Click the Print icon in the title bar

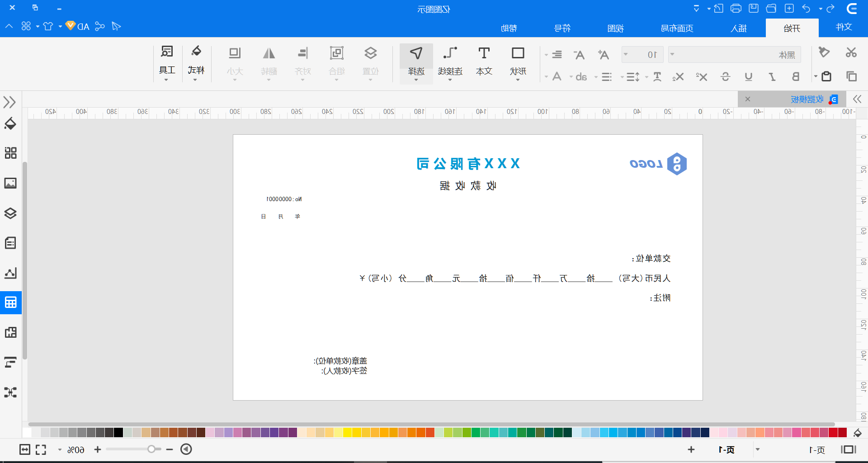point(736,9)
